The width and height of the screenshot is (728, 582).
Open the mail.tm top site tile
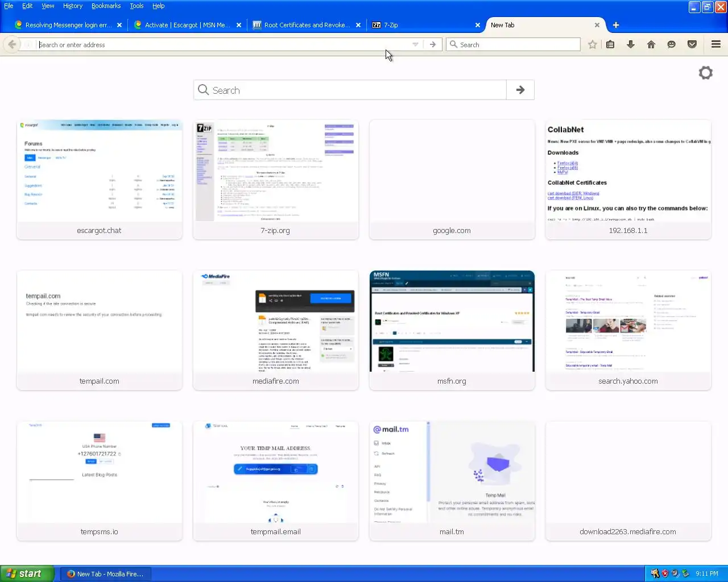click(x=452, y=481)
